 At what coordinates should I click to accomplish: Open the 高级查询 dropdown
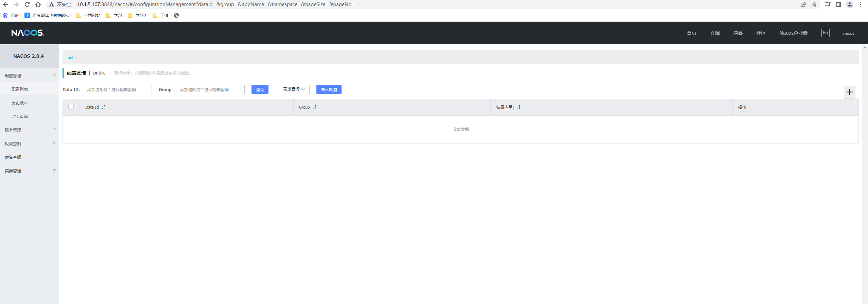294,89
